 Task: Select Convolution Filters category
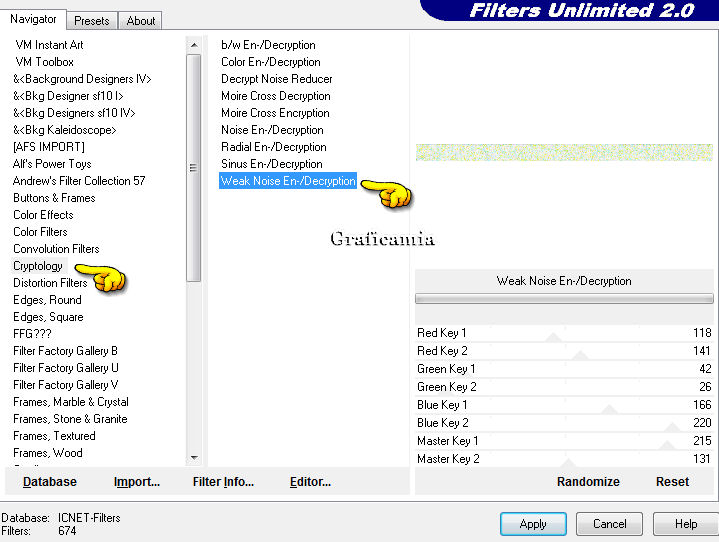(x=56, y=249)
